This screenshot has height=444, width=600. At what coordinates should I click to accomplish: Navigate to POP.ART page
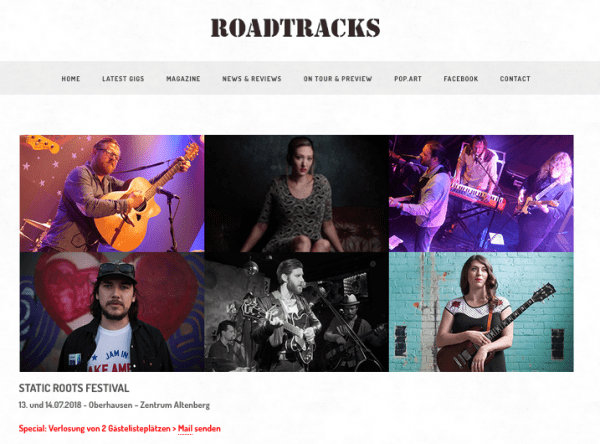point(408,78)
